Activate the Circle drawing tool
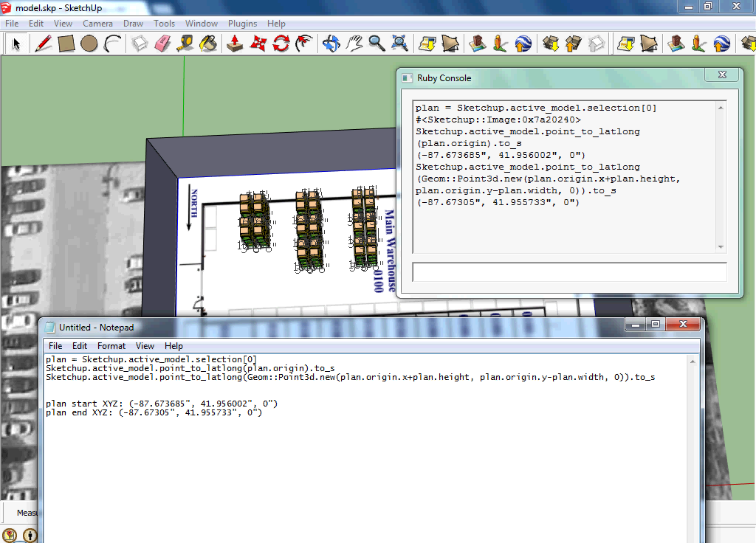The height and width of the screenshot is (543, 756). (89, 44)
